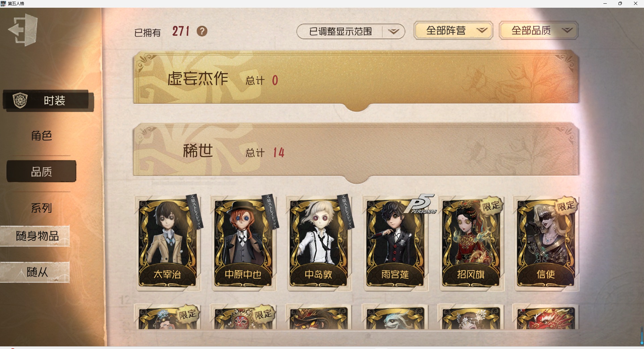Open the 随身物品 accessories section

point(35,236)
